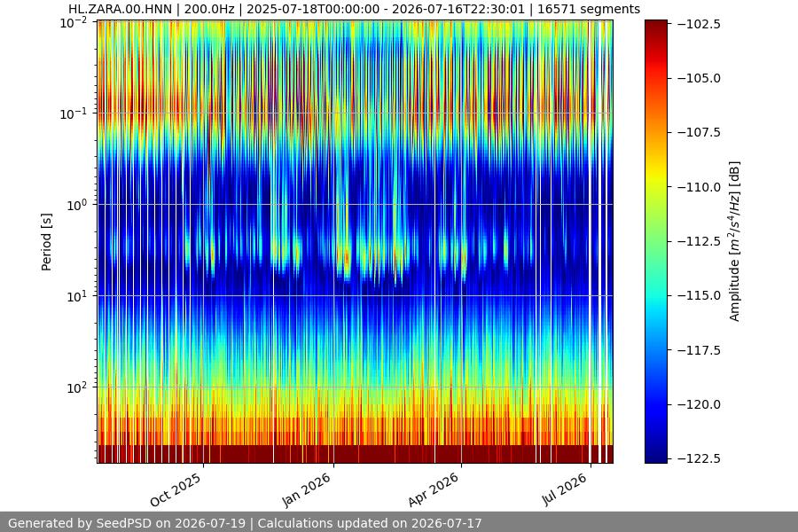
Task: Click the -122.5 colorbar tick value
Action: 700,458
